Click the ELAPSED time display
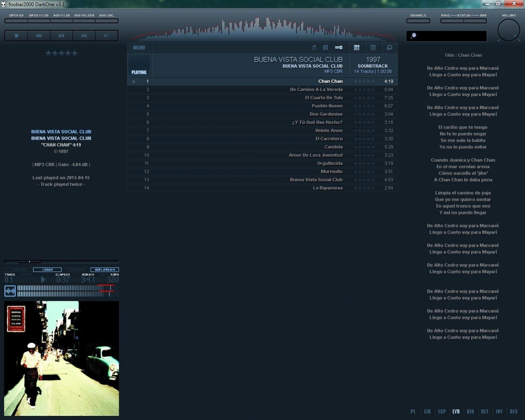Image resolution: width=525 pixels, height=420 pixels. (x=63, y=280)
